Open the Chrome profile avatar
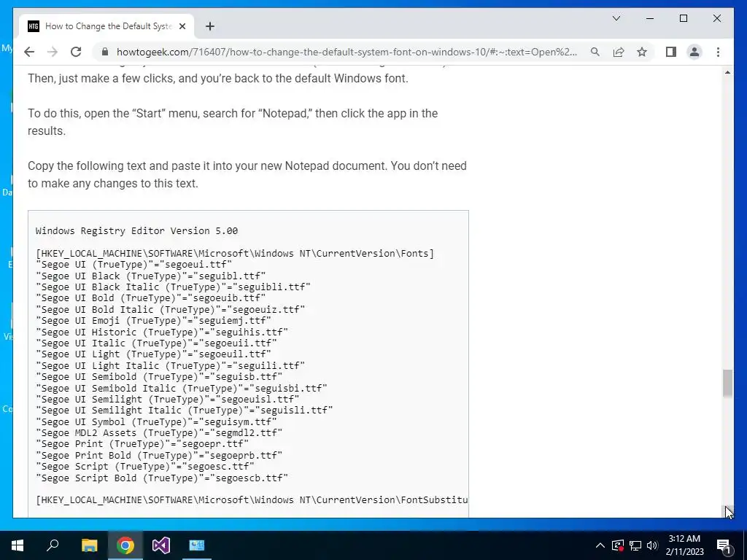The image size is (747, 560). click(694, 52)
